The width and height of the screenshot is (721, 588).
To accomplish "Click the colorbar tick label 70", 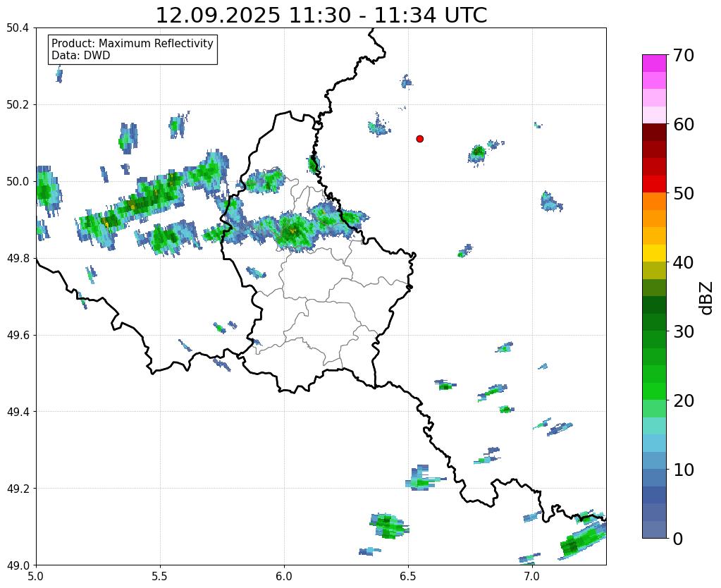I will (684, 55).
